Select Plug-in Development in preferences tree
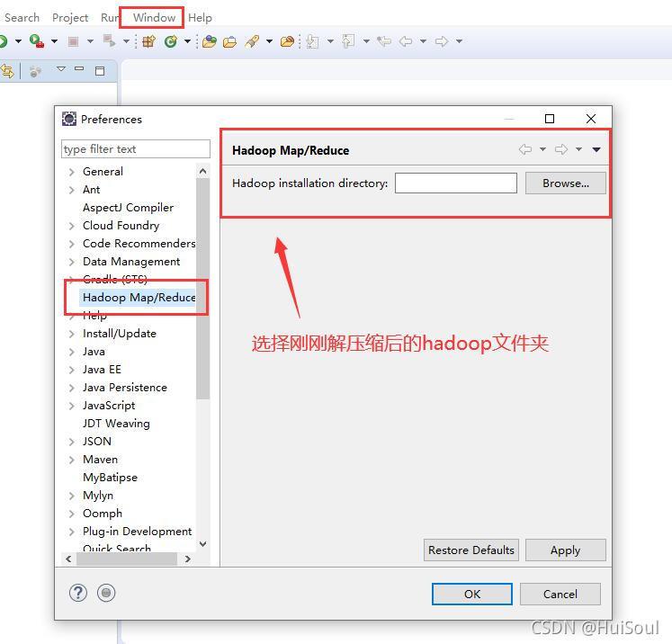672x644 pixels. click(x=137, y=532)
